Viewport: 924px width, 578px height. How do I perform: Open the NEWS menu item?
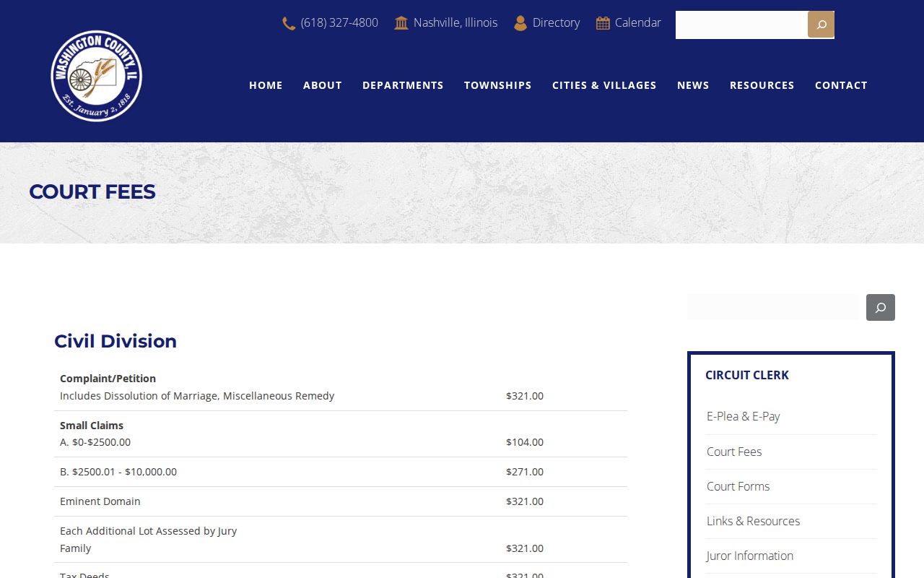693,85
